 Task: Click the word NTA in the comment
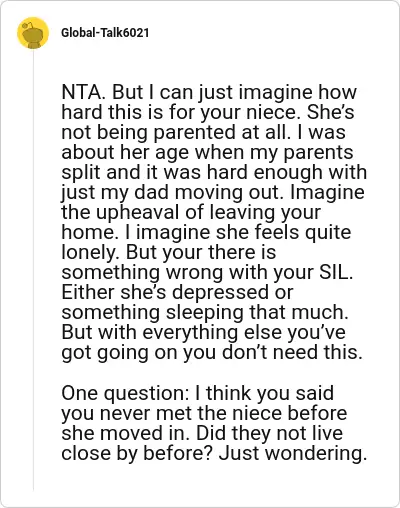81,92
